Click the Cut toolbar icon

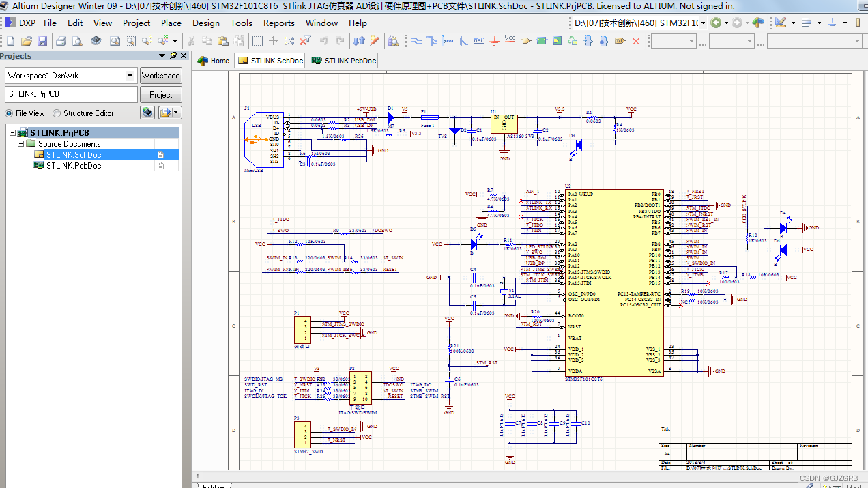(x=191, y=41)
